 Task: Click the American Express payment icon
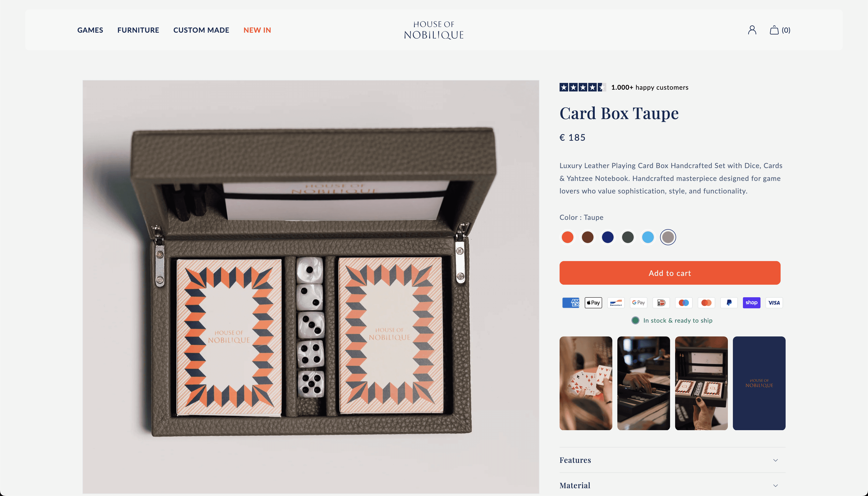pyautogui.click(x=571, y=303)
